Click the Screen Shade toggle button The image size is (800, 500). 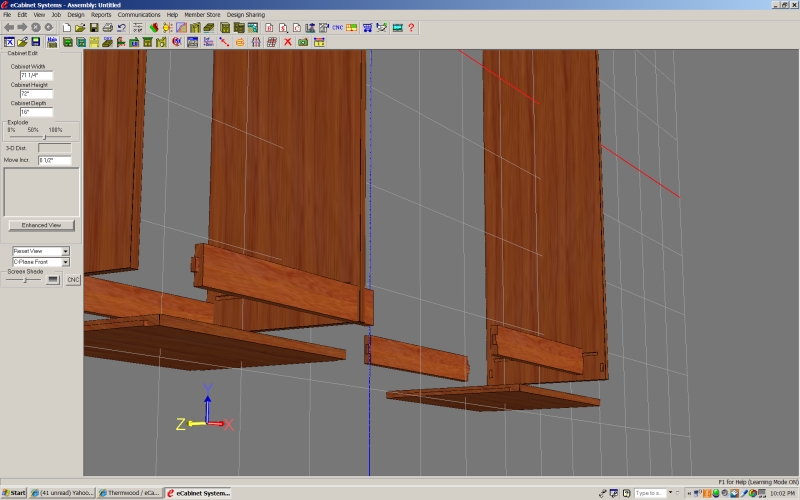(53, 280)
